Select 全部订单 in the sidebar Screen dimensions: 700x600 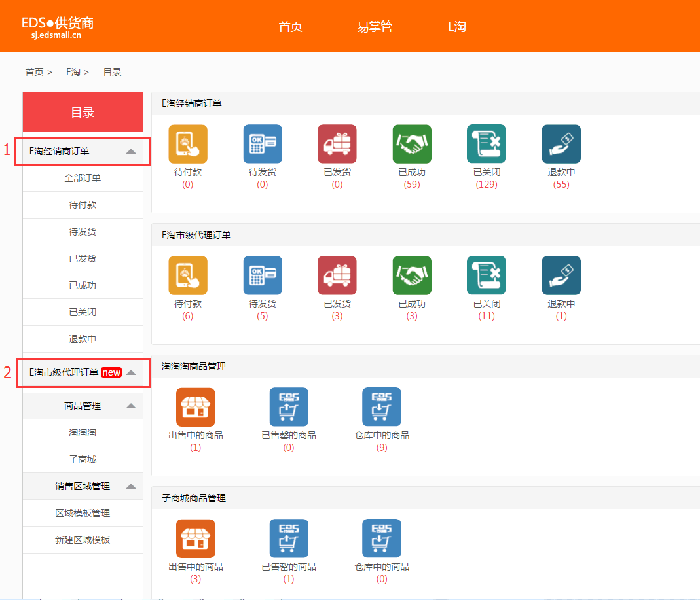[x=83, y=178]
